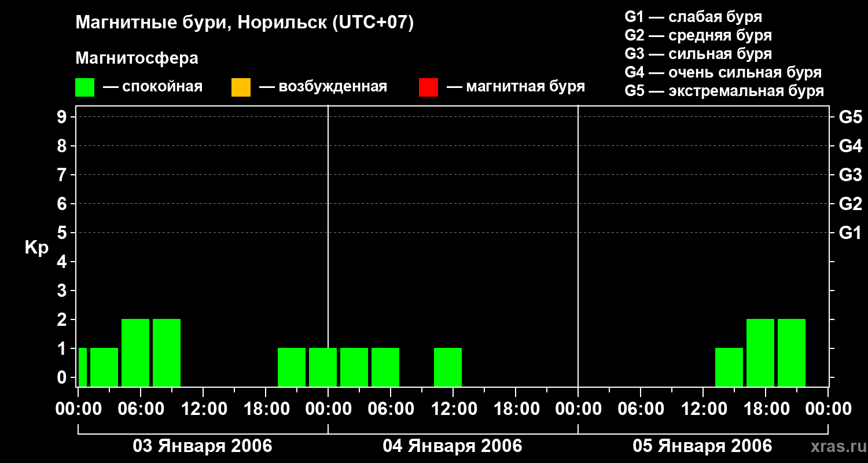Click the red 'магнитная буря' legend swatch
This screenshot has height=463, width=868.
coord(428,87)
